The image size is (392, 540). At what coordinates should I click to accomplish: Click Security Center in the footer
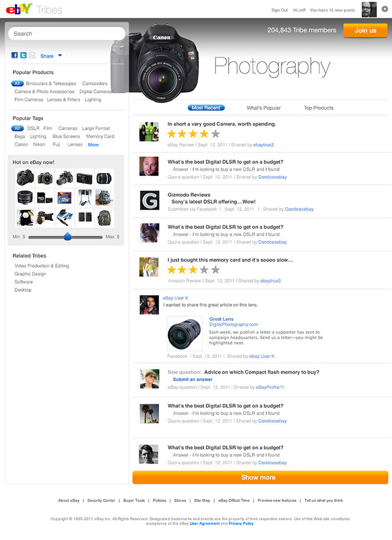(101, 500)
